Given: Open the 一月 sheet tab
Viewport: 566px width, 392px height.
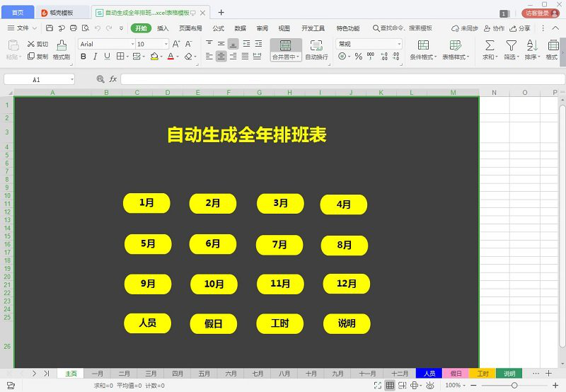Looking at the screenshot, I should (x=98, y=374).
